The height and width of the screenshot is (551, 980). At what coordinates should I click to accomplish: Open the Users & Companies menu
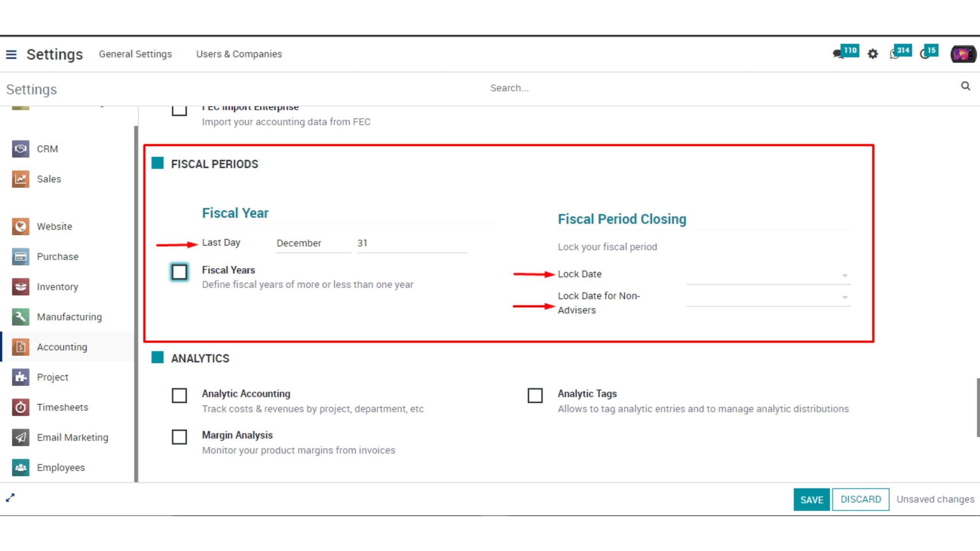239,54
